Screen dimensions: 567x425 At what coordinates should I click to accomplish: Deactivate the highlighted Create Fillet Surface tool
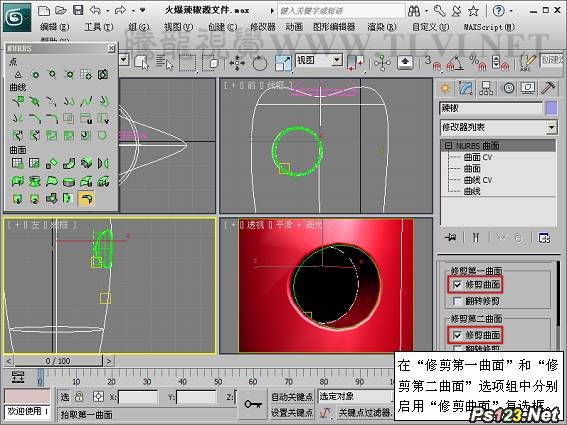click(x=86, y=198)
